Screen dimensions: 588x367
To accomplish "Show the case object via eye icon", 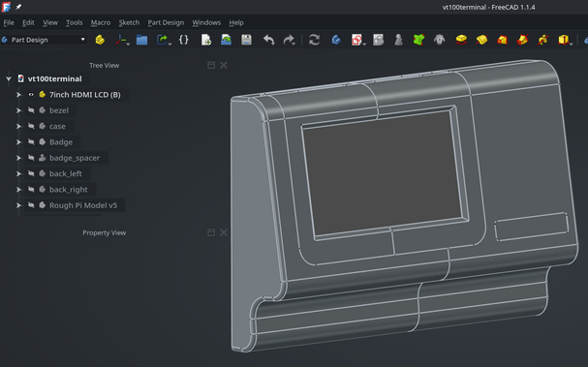I will point(31,126).
